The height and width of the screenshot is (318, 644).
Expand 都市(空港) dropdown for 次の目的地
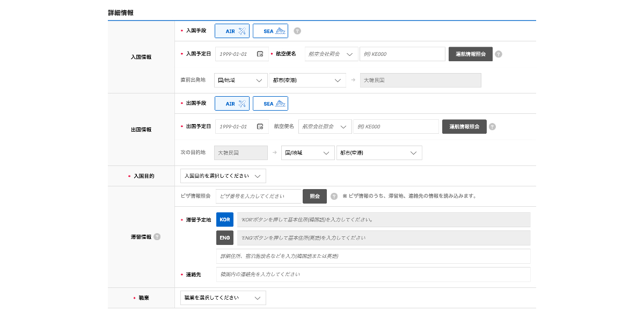pyautogui.click(x=379, y=153)
